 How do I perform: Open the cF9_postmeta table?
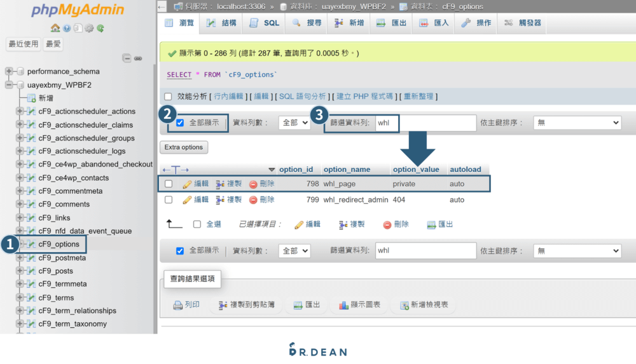click(x=62, y=258)
